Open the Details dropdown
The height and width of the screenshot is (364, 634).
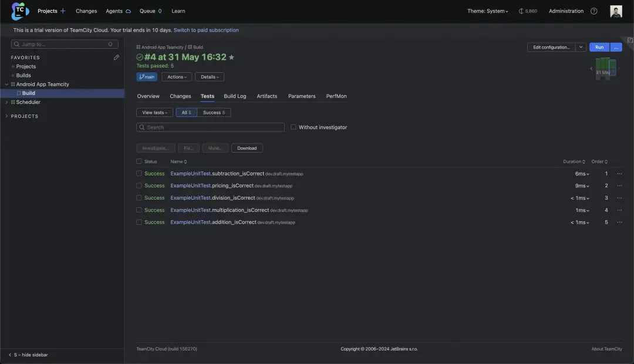pos(210,77)
